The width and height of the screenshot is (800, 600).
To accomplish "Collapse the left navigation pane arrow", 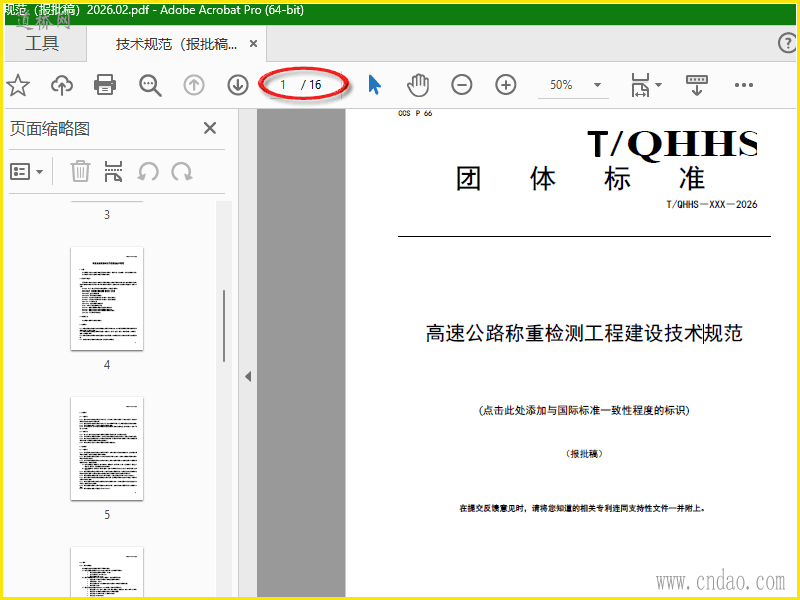I will click(248, 377).
